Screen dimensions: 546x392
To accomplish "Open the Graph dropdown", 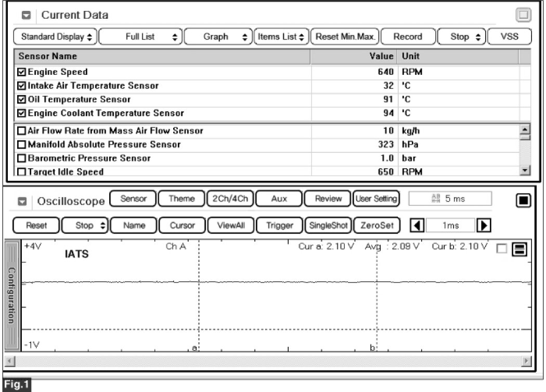I will click(218, 36).
